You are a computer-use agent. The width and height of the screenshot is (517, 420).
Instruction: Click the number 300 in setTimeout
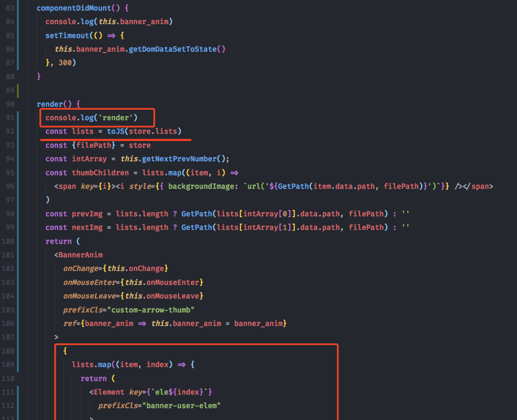[x=65, y=63]
